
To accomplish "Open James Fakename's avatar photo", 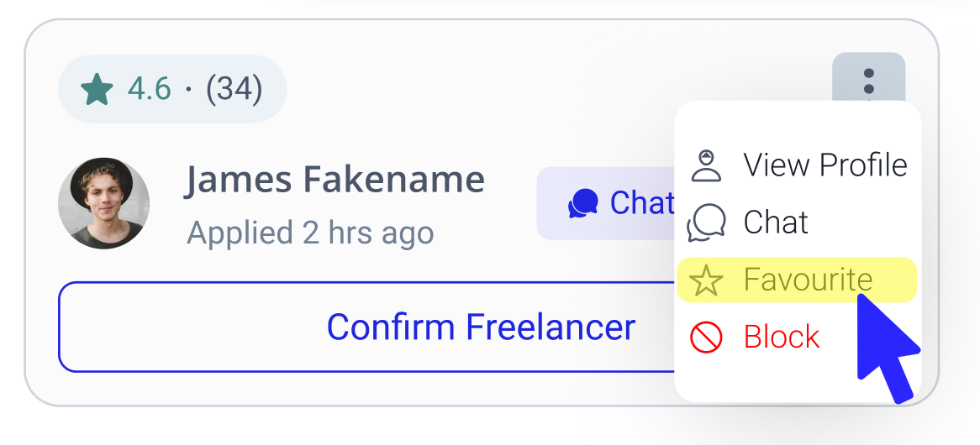I will click(103, 203).
